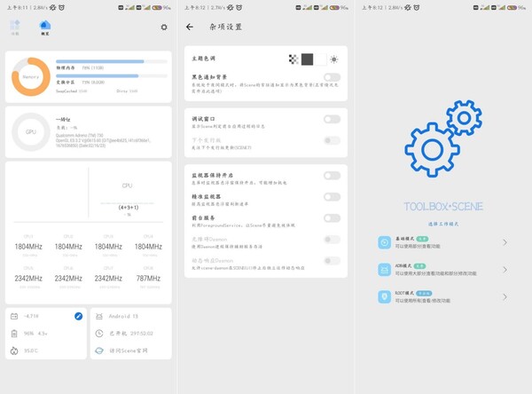Select the dark gray theme swatch

tap(307, 59)
